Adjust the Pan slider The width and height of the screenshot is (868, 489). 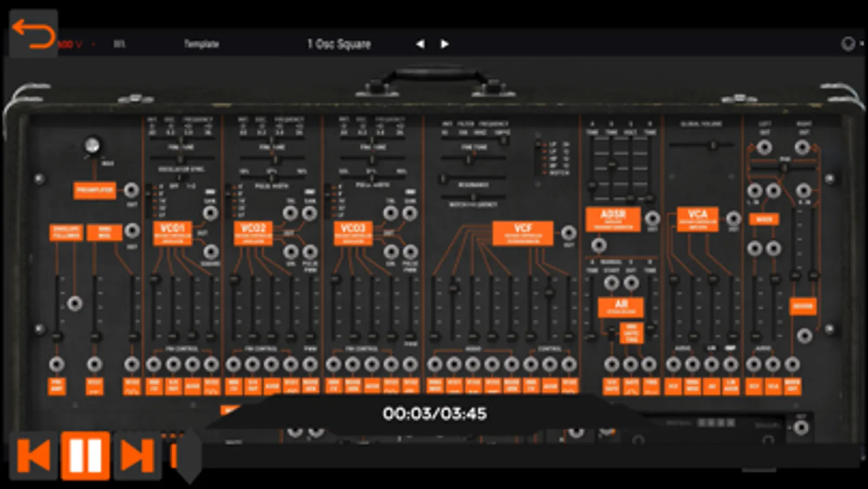(x=783, y=167)
